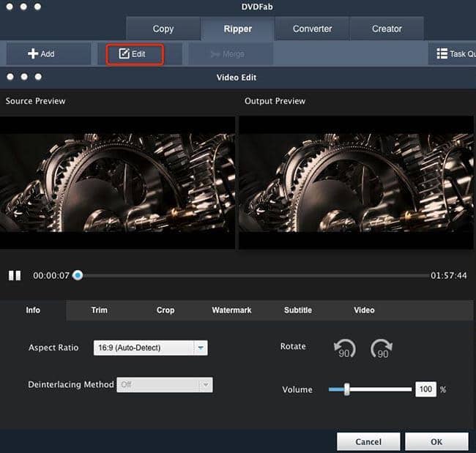Click the Source Preview video frame

click(x=117, y=183)
